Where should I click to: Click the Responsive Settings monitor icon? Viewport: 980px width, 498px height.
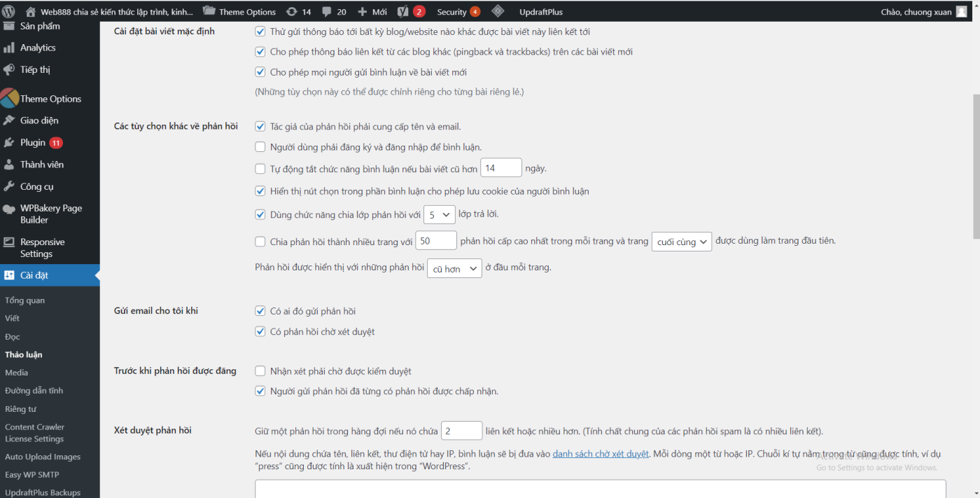tap(9, 242)
